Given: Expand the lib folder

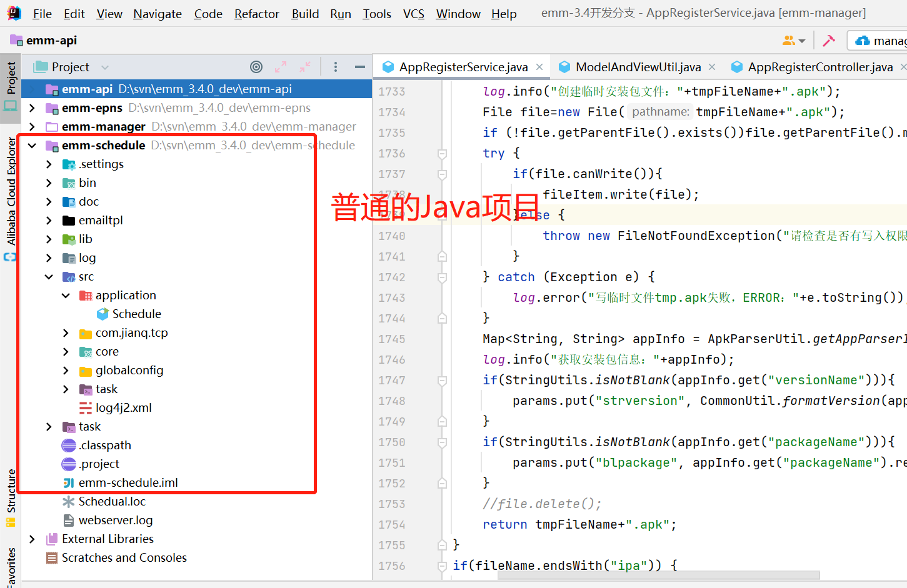Looking at the screenshot, I should click(49, 239).
